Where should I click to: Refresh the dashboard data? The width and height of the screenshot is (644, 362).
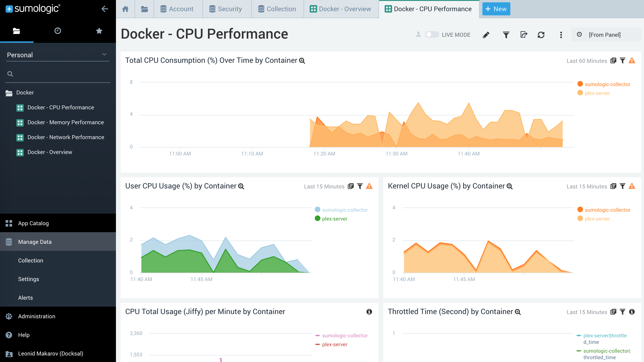pos(541,35)
